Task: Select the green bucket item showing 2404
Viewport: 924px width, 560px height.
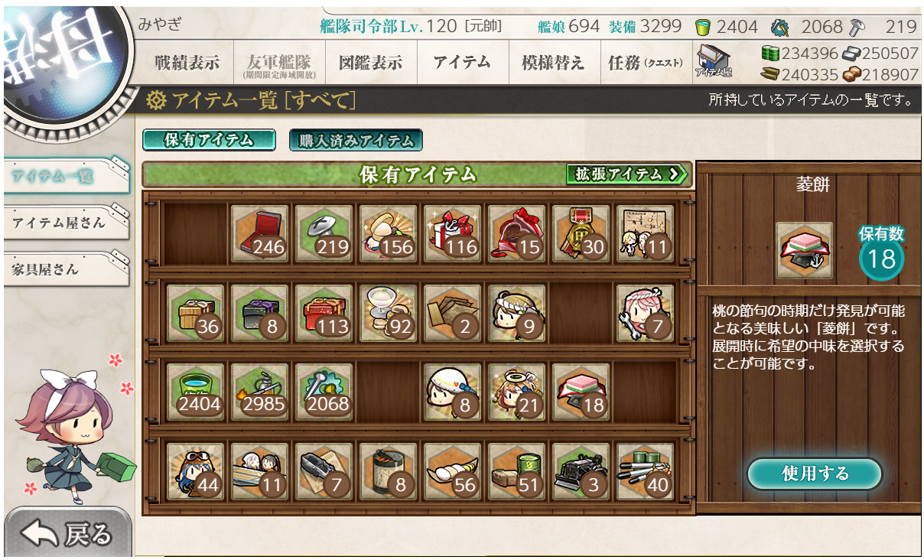Action: click(x=196, y=392)
